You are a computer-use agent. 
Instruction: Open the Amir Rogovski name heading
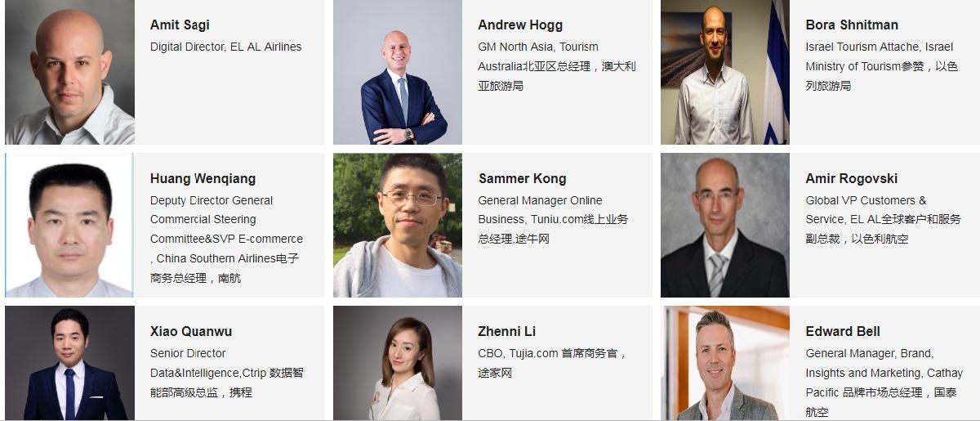tap(851, 178)
